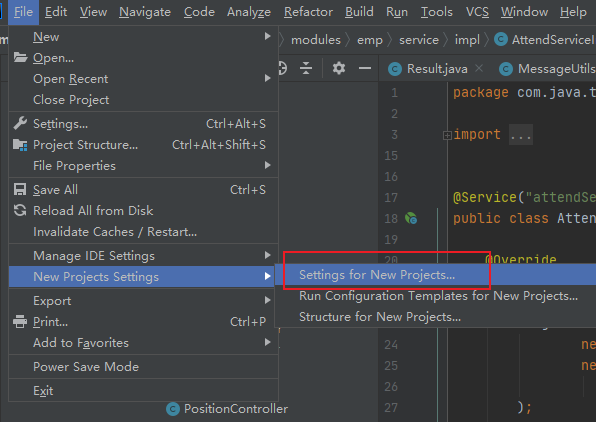Open the Build menu
Image resolution: width=596 pixels, height=422 pixels.
359,12
